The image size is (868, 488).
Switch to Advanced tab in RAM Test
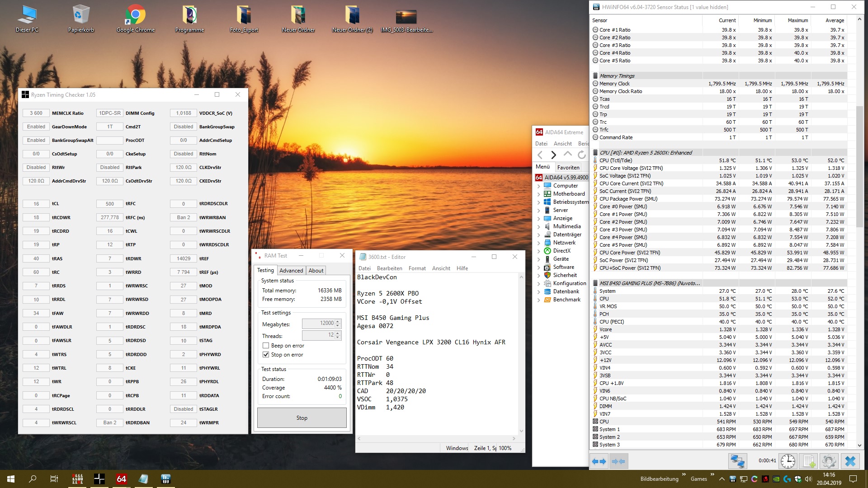(291, 271)
